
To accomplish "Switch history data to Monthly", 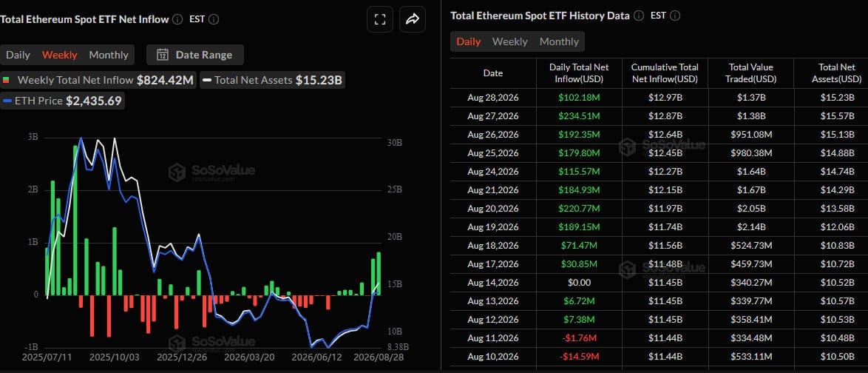I will coord(559,41).
